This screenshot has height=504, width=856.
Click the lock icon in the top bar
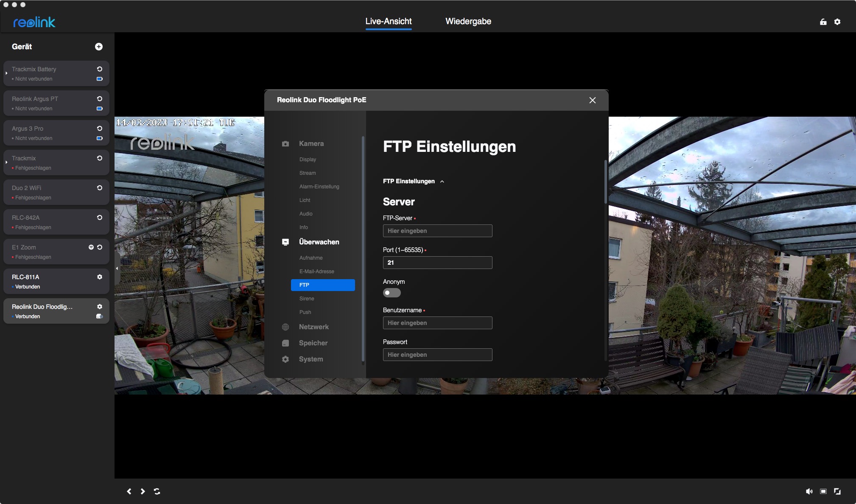823,22
